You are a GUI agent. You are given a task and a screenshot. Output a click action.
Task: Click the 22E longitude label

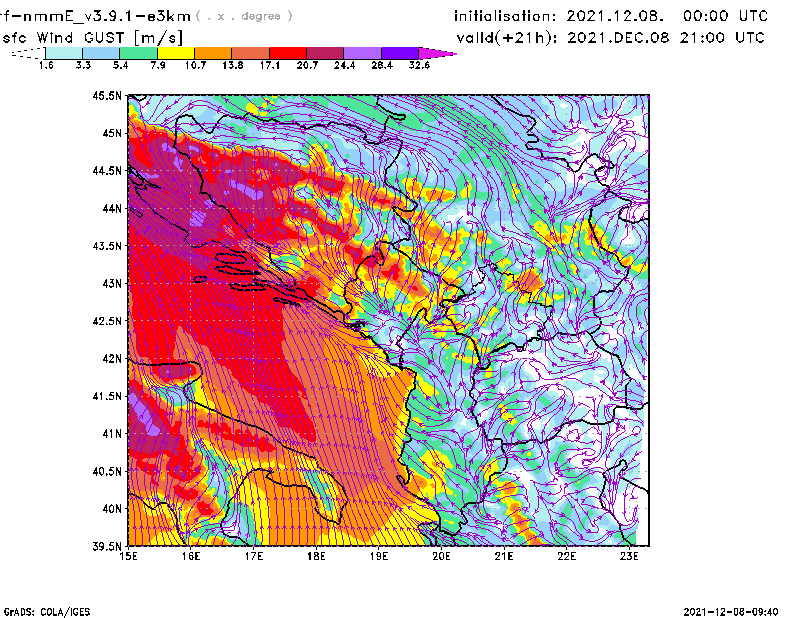[566, 556]
